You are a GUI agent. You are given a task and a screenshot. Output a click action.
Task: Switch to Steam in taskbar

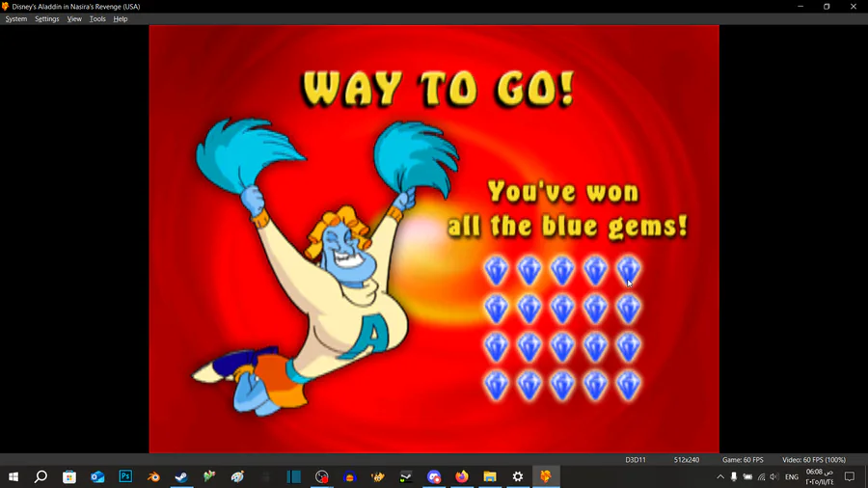181,476
